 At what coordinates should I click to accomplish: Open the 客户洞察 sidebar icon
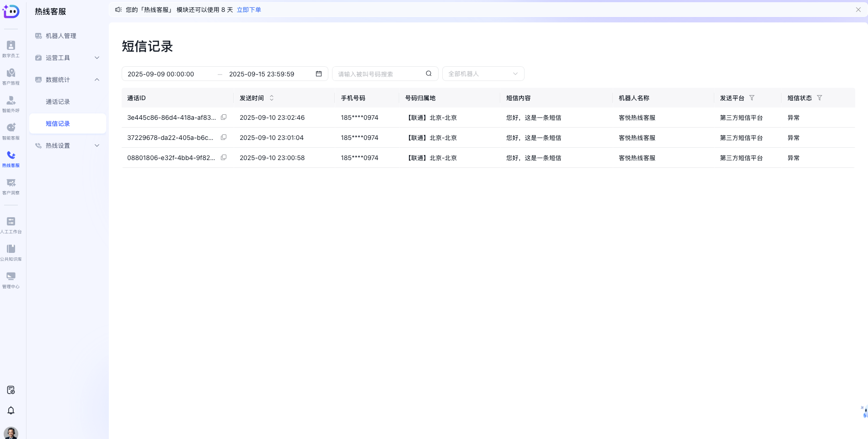point(11,186)
